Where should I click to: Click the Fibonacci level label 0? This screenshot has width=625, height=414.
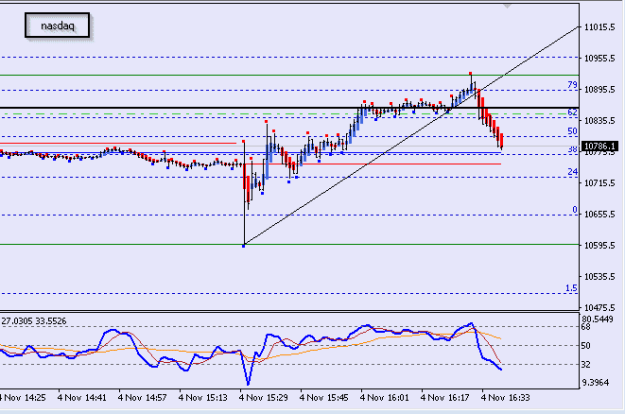pos(575,210)
